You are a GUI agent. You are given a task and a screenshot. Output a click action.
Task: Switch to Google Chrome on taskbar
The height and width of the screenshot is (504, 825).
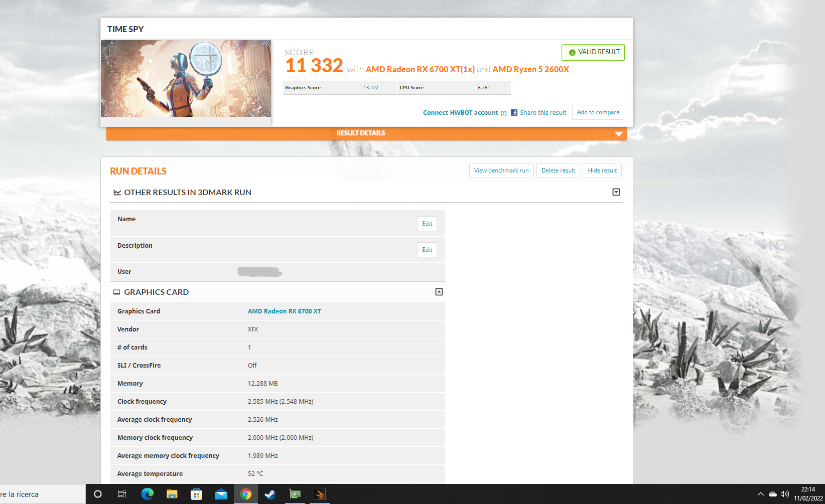[245, 494]
